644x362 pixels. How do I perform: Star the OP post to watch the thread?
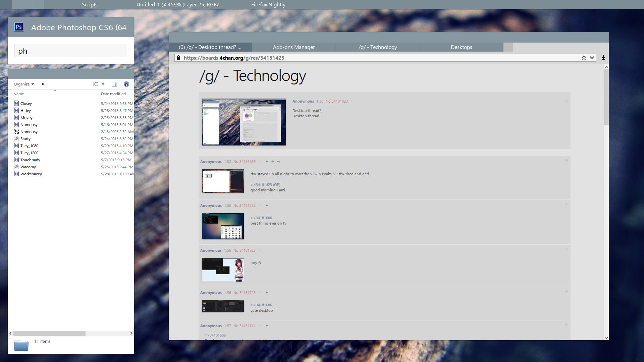[x=566, y=101]
